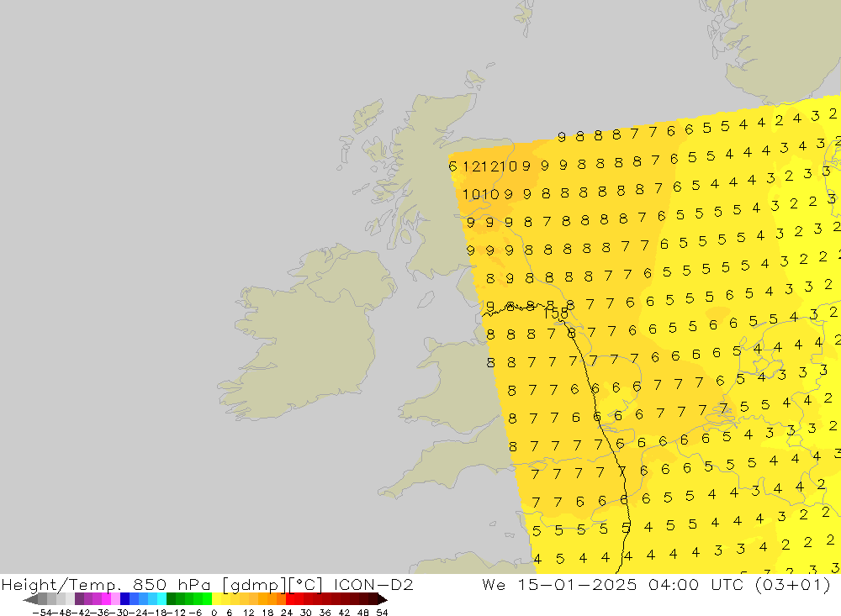The image size is (841, 616).
Task: Click the gray left arrow end of colorbar
Action: (30, 599)
